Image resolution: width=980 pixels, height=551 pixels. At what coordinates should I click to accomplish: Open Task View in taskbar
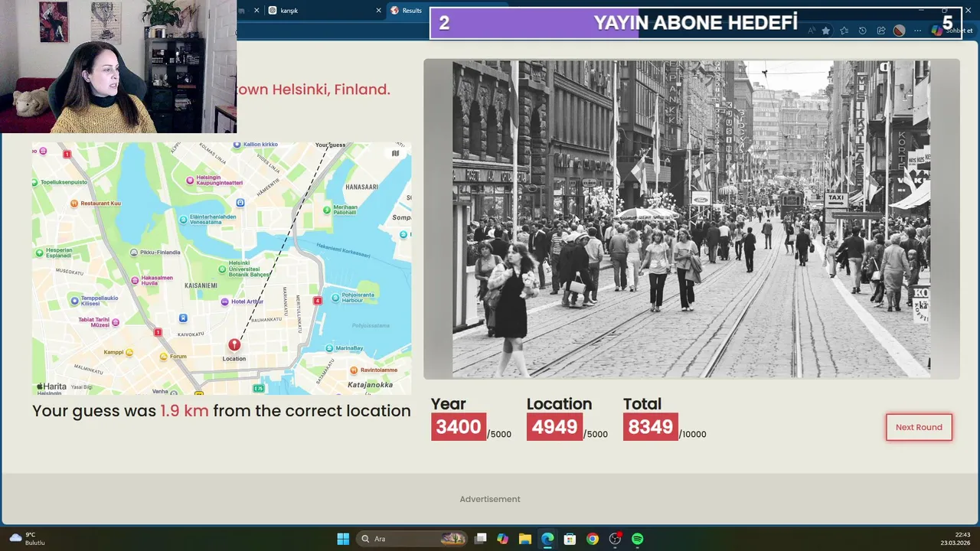(480, 539)
